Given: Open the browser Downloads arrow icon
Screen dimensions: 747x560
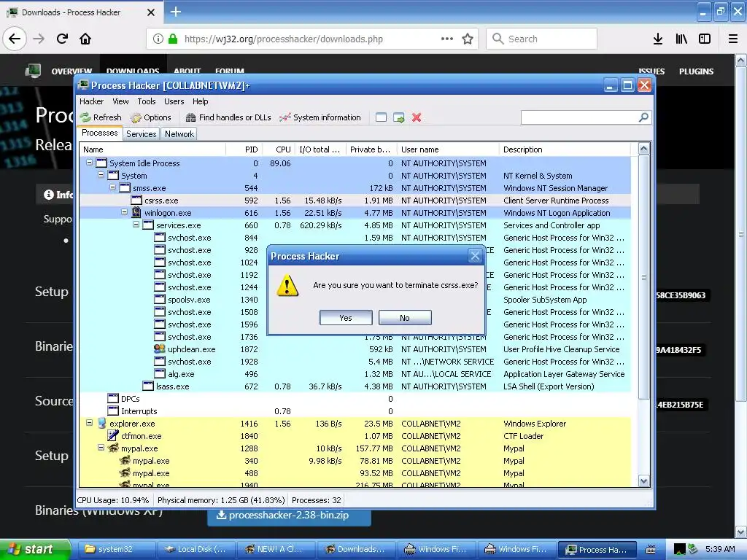Looking at the screenshot, I should (658, 39).
